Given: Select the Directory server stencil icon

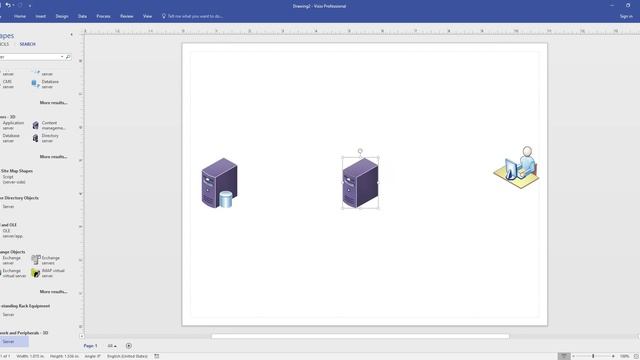Looking at the screenshot, I should tap(36, 138).
